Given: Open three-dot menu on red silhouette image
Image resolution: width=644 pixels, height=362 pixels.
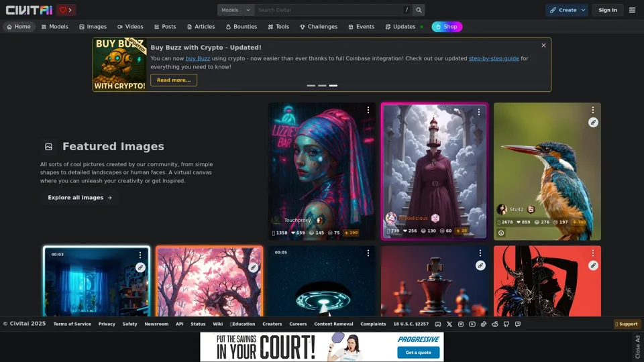Looking at the screenshot, I should [592, 253].
